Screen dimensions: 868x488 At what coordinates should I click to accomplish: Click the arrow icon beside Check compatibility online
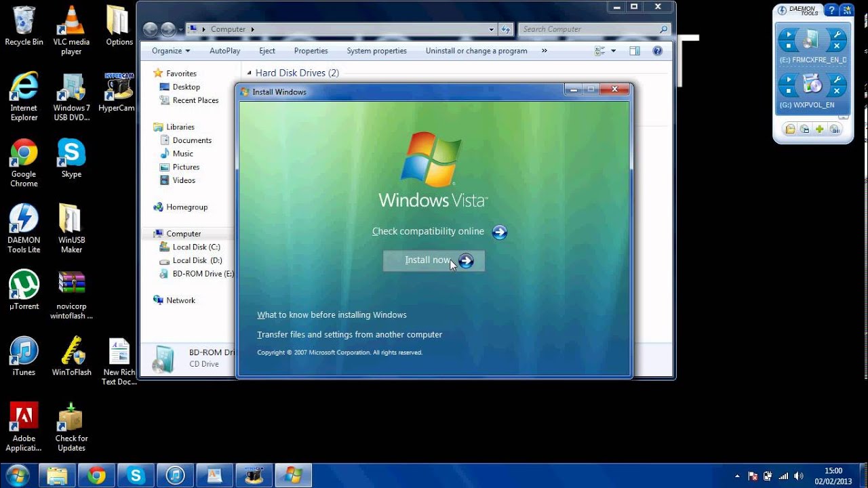pyautogui.click(x=500, y=232)
